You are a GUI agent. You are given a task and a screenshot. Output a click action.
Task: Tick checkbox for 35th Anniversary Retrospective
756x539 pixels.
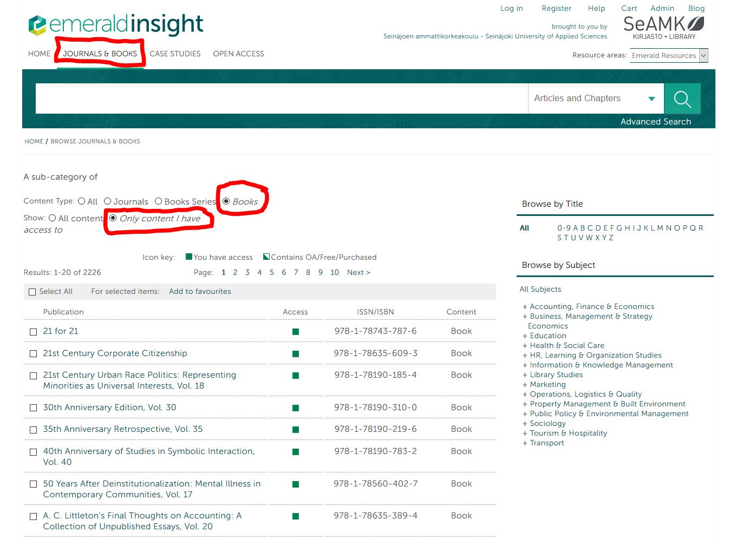33,430
